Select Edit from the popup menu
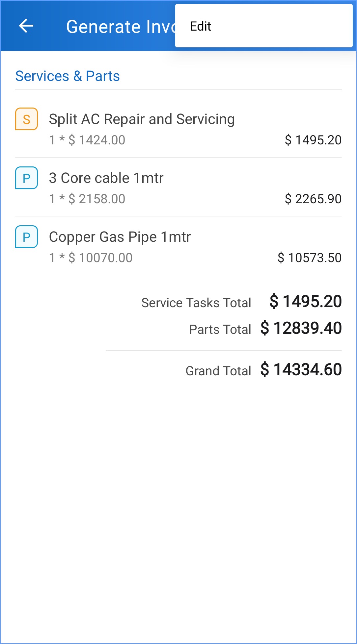357x644 pixels. click(x=201, y=26)
